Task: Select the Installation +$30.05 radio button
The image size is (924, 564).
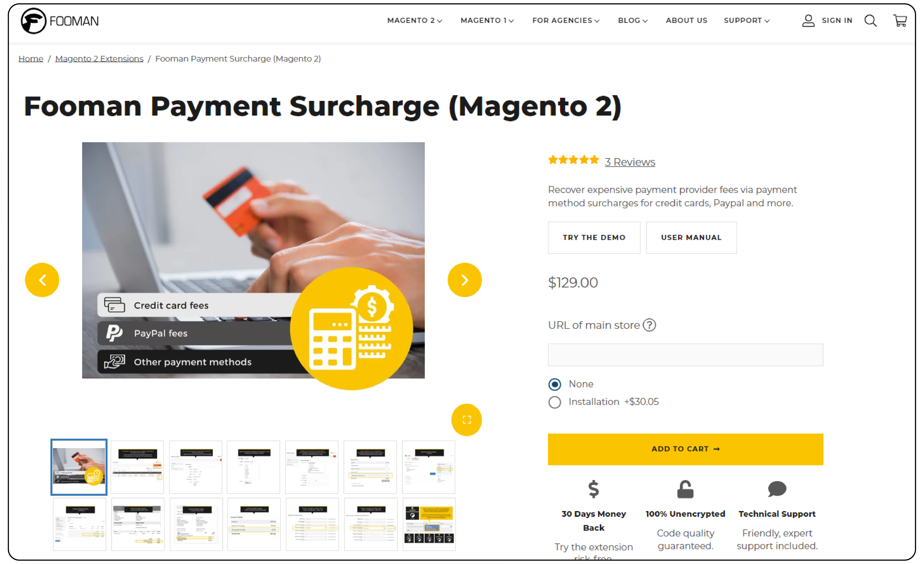Action: tap(554, 402)
